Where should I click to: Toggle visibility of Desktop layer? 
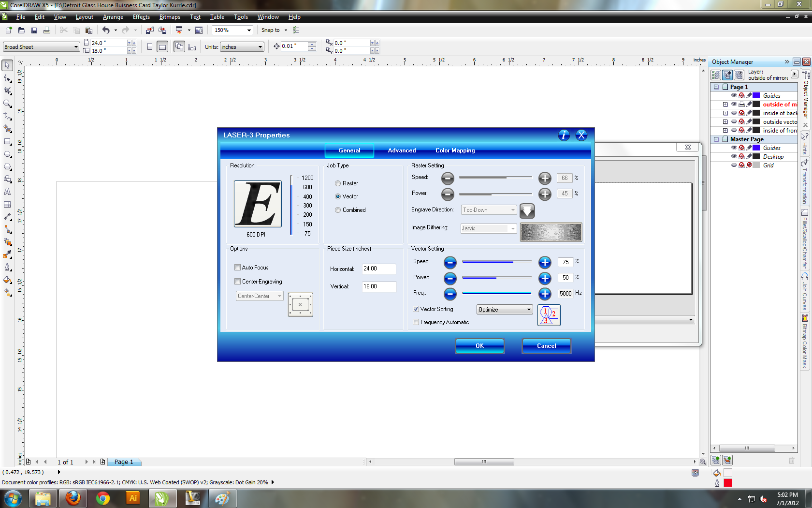click(734, 156)
